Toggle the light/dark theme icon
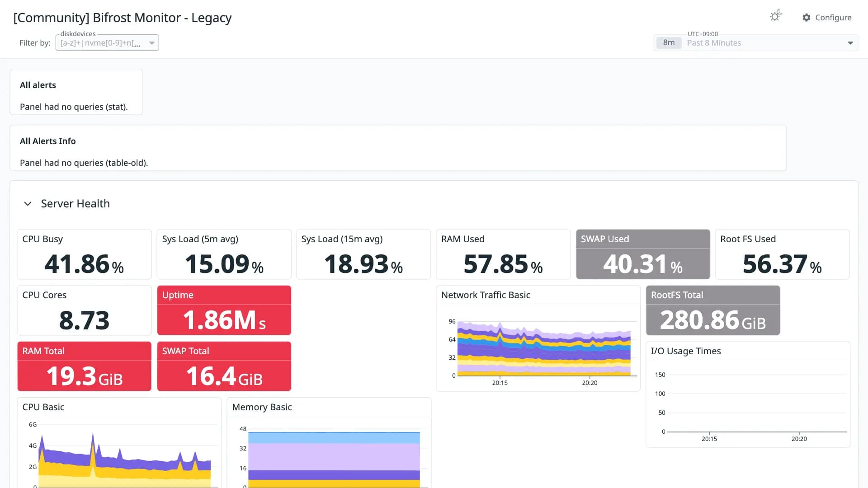The width and height of the screenshot is (868, 488). point(776,16)
